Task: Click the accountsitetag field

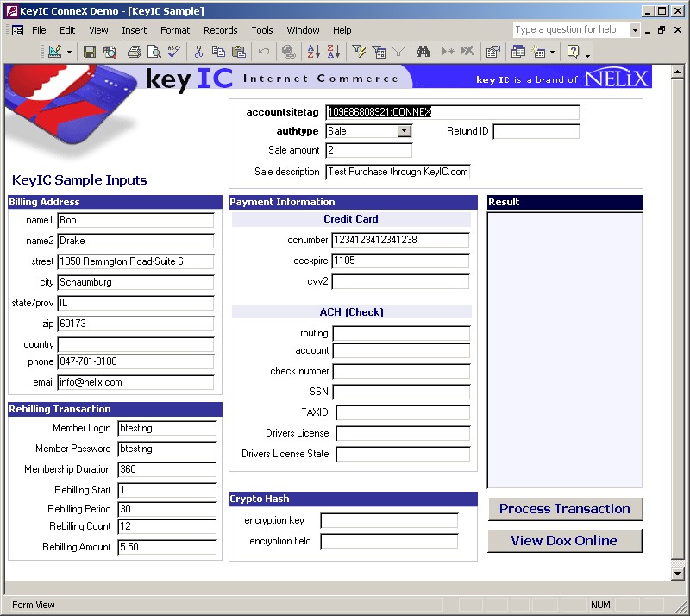Action: point(452,112)
